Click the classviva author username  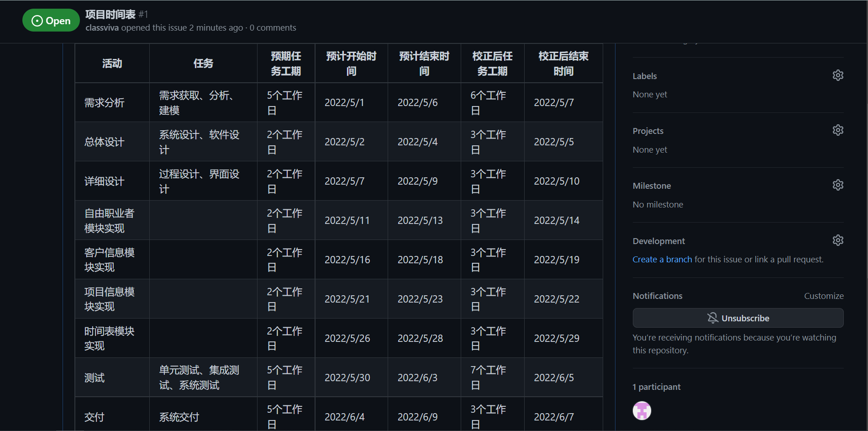(x=102, y=28)
